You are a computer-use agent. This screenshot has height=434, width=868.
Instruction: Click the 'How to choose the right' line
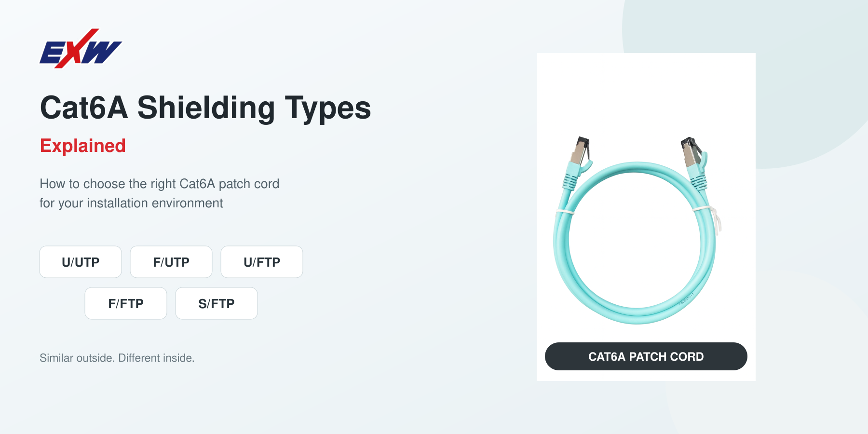(160, 184)
